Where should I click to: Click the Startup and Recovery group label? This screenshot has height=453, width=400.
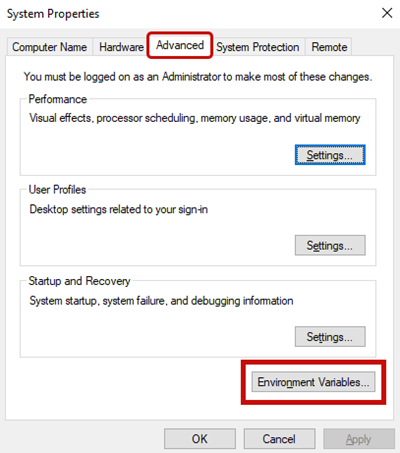[x=79, y=281]
